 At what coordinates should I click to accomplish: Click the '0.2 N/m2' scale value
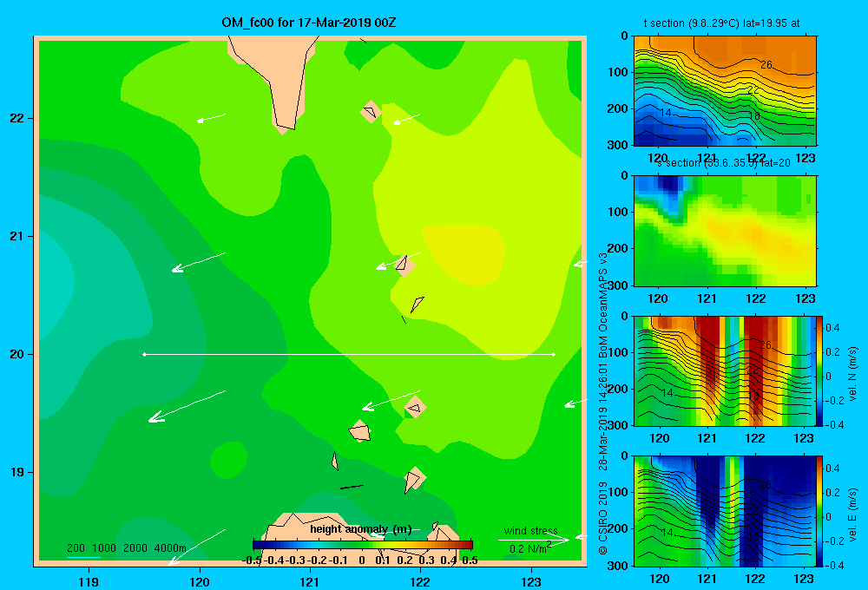(530, 548)
